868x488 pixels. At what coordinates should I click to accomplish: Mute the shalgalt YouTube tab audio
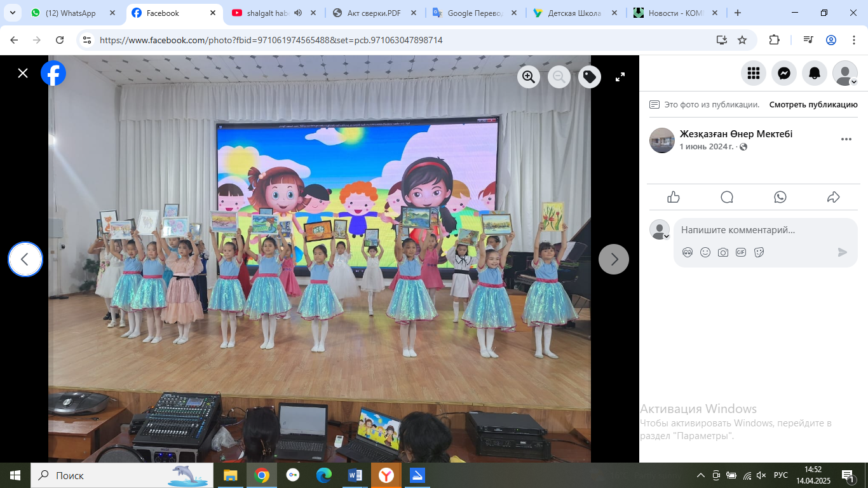pos(298,13)
